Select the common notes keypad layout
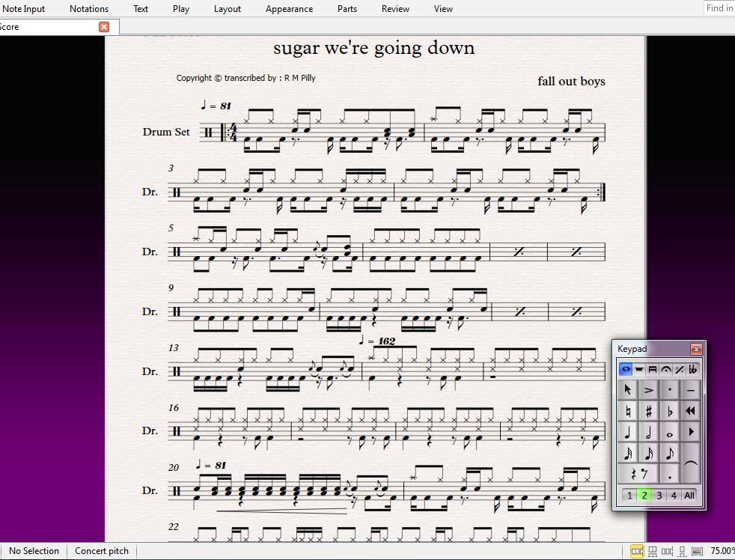 pyautogui.click(x=625, y=369)
